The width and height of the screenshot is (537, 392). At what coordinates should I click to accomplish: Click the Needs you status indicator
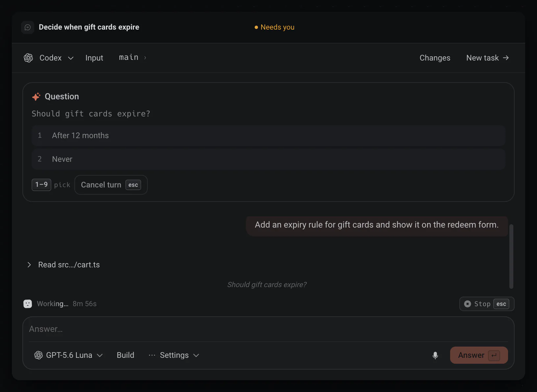(x=274, y=27)
